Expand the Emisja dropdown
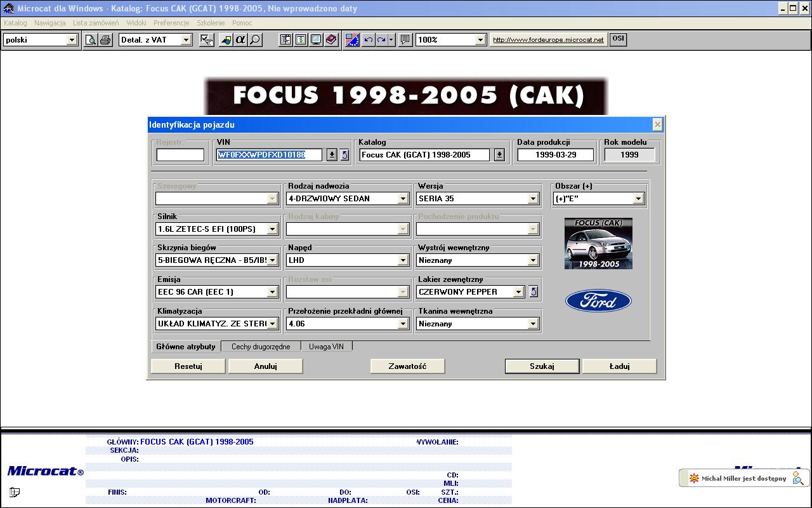Image resolution: width=812 pixels, height=508 pixels. [272, 291]
